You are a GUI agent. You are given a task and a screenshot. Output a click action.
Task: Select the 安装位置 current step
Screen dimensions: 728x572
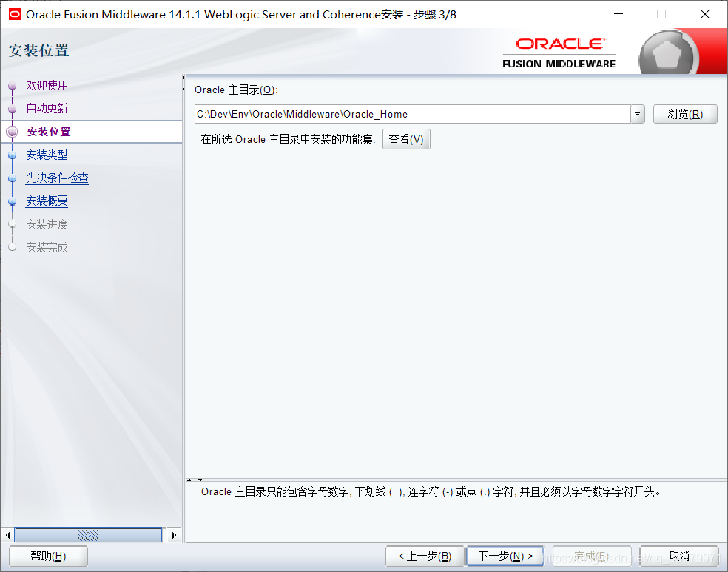pos(49,132)
